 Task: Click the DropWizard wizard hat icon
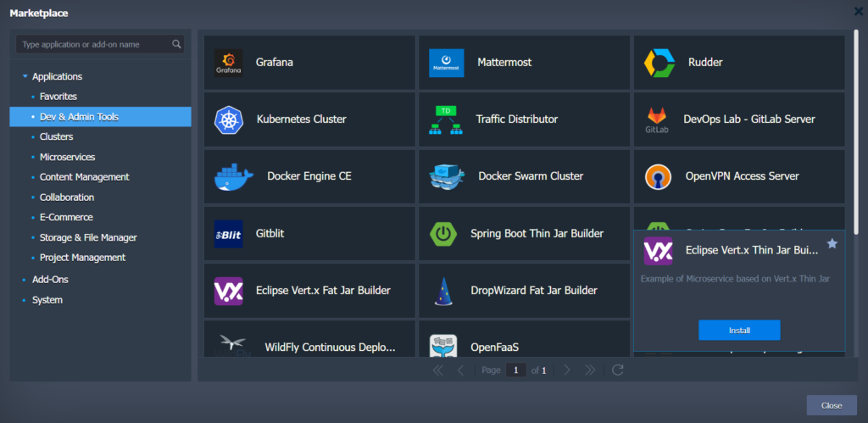coord(443,291)
